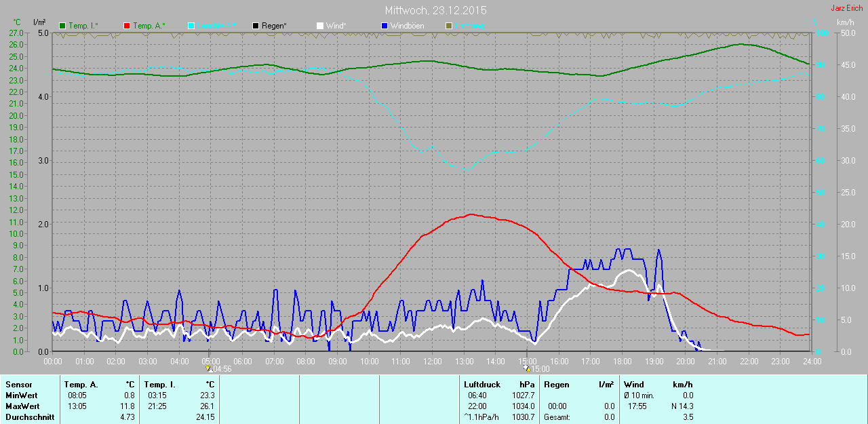Click the 'Regen' header in the table

point(557,385)
